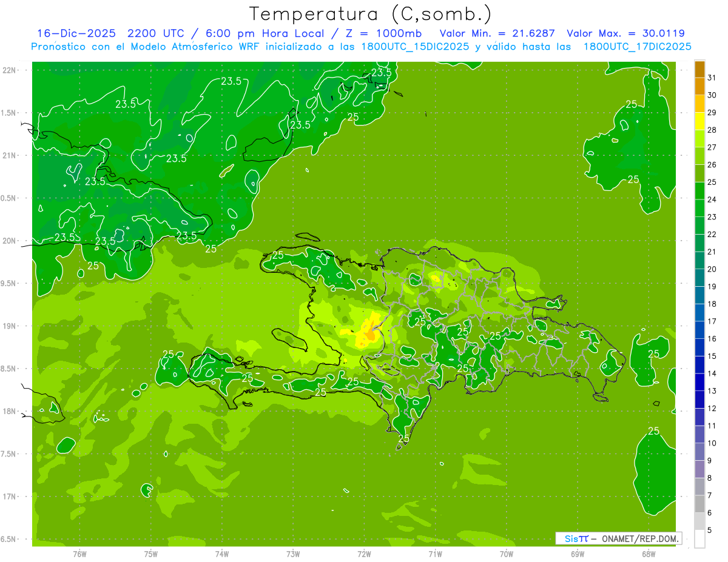Viewport: 728px width, 562px height.
Task: Click the dark orange legend segment above 31
Action: click(x=699, y=69)
